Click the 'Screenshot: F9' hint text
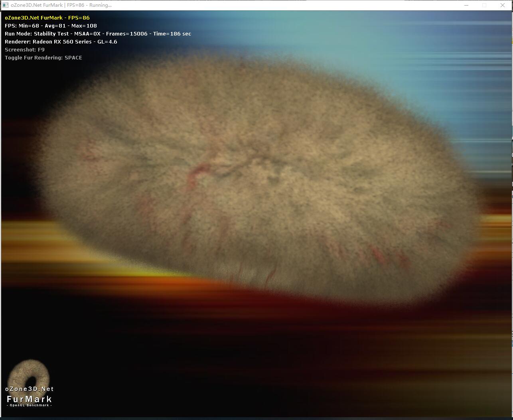 click(25, 49)
